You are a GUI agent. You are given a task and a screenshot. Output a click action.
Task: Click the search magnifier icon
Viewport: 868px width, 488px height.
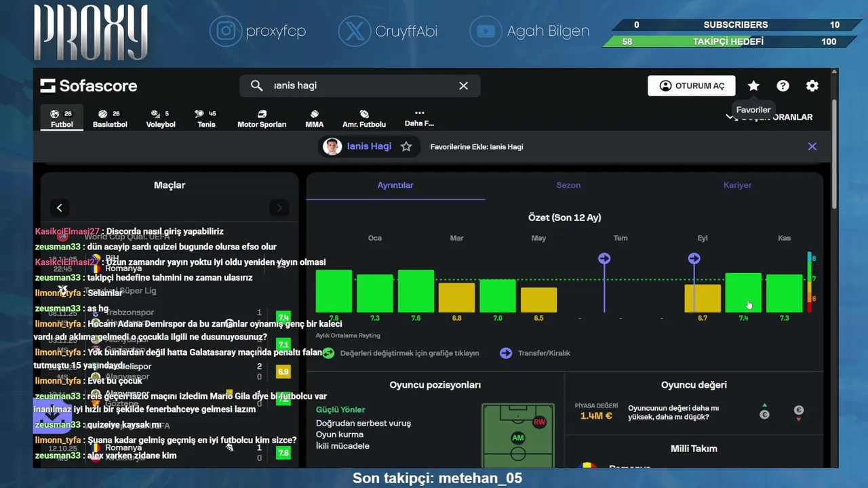click(256, 85)
